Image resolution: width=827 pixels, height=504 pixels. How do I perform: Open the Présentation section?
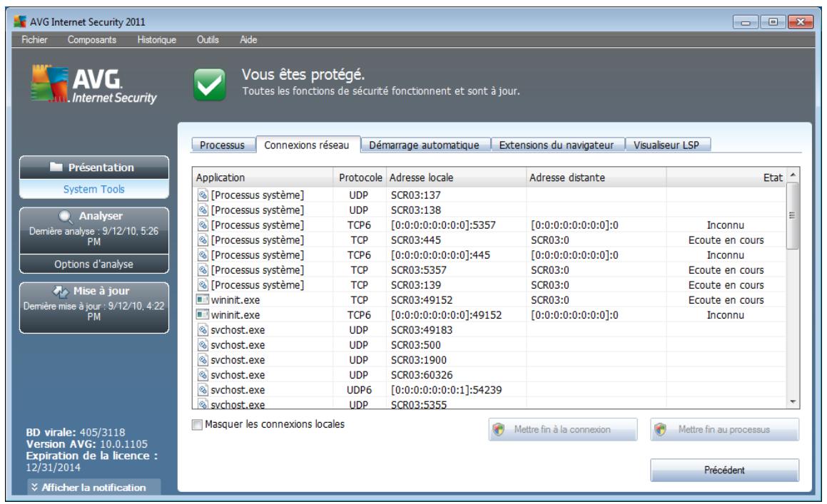click(x=94, y=168)
